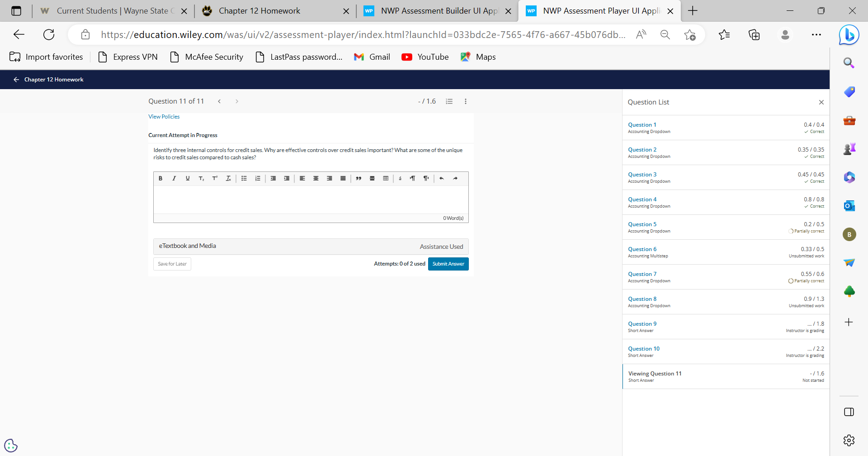This screenshot has height=456, width=868.
Task: Select the NWP Assessment Player tab
Action: click(599, 11)
